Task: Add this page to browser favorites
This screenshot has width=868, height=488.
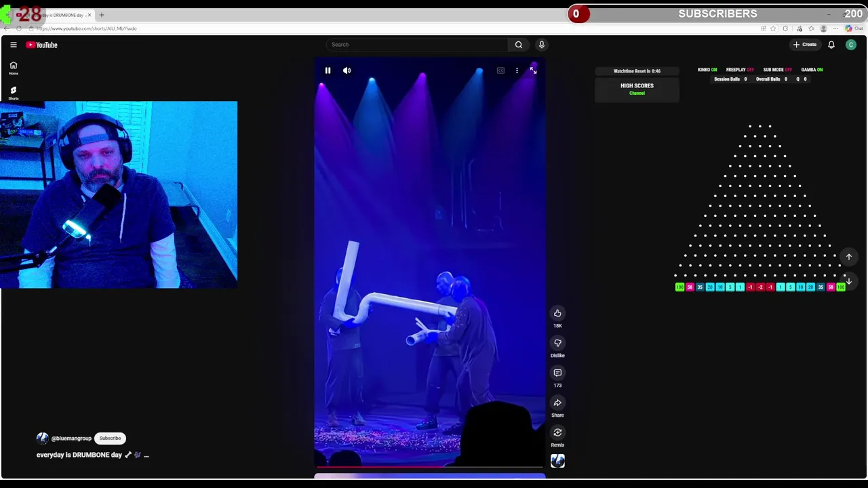Action: [773, 28]
